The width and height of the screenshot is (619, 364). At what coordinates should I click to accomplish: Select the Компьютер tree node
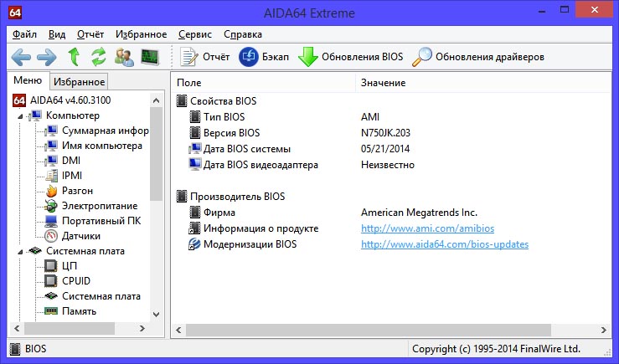(x=65, y=115)
